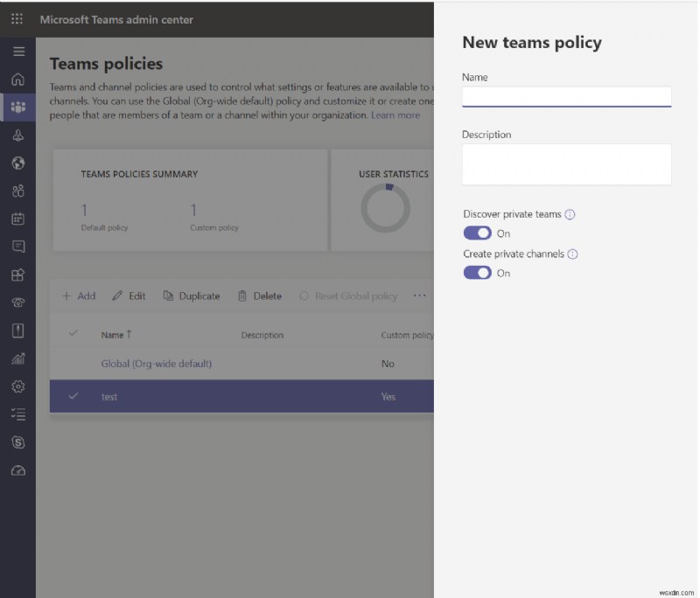Image resolution: width=700 pixels, height=598 pixels.
Task: Open the Home icon in sidebar
Action: (x=17, y=80)
